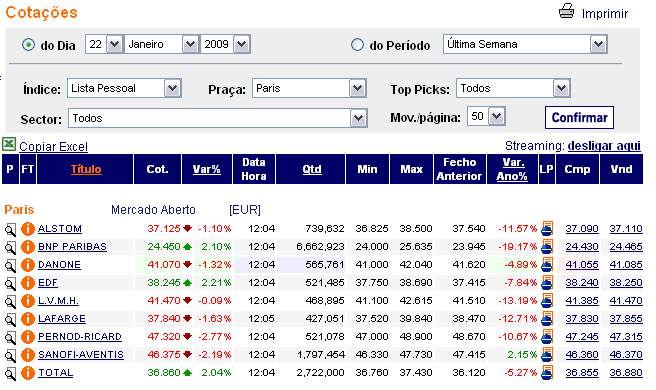Click the Imprimir link
Image resolution: width=656 pixels, height=390 pixels.
click(605, 14)
